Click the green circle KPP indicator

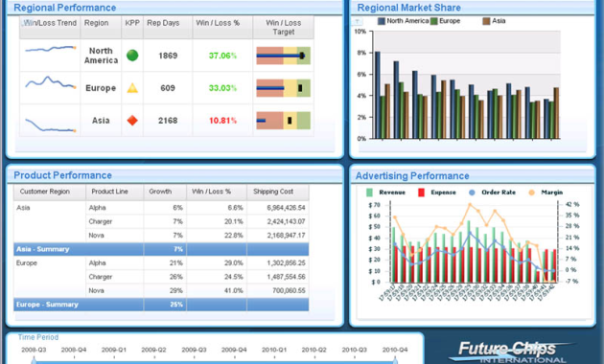(x=132, y=56)
